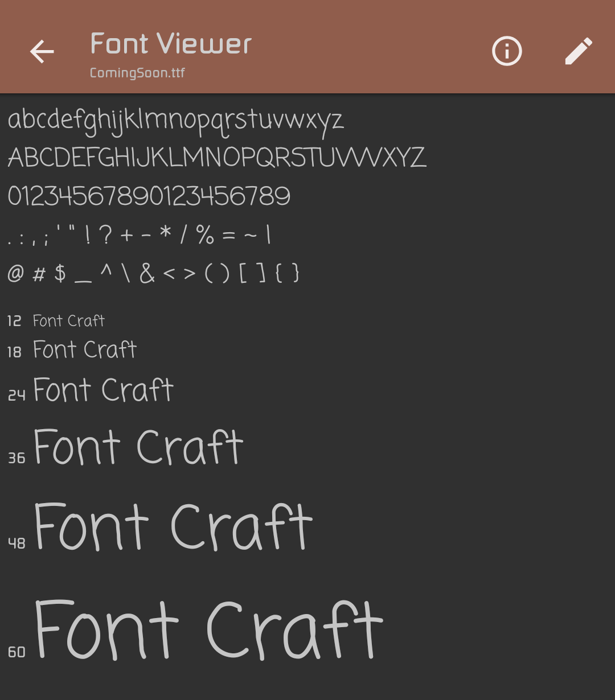The image size is (615, 700).
Task: Tap the 60-size Font Craft sample
Action: (209, 630)
